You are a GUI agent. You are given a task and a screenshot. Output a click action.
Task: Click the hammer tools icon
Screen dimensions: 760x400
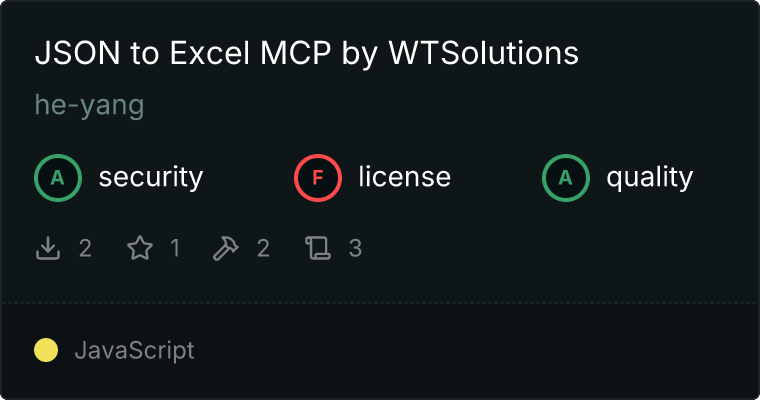225,248
